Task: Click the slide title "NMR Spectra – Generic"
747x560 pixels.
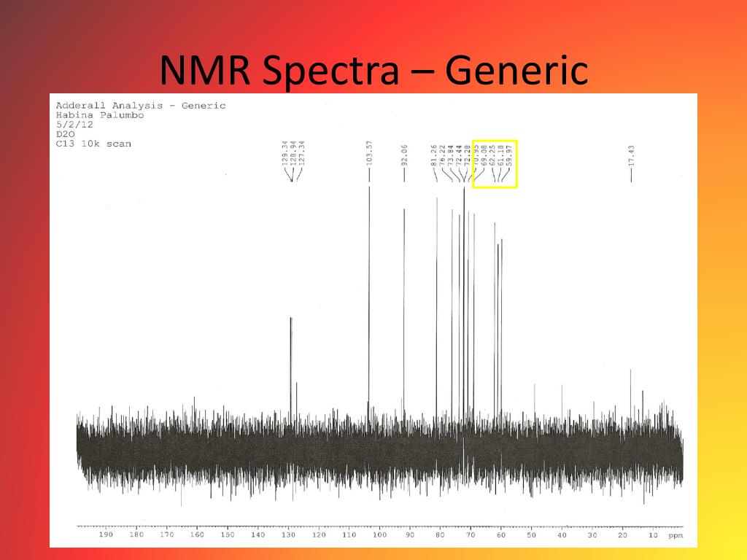Action: tap(373, 69)
